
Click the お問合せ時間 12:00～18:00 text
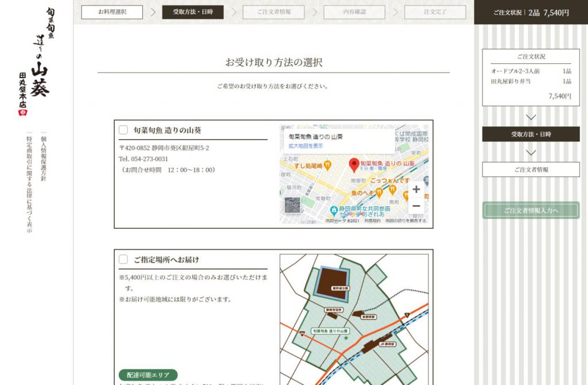[168, 170]
